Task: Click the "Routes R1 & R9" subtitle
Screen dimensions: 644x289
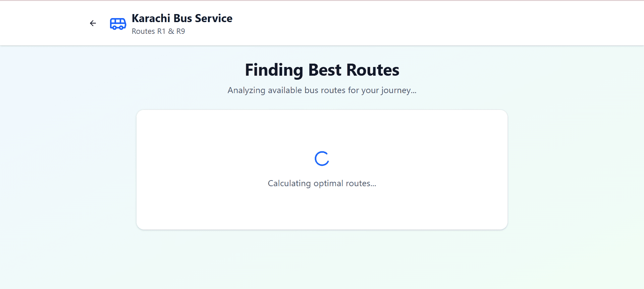Action: [x=158, y=31]
